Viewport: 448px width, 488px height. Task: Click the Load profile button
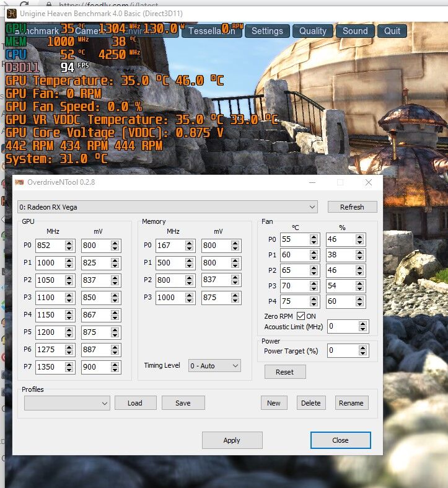coord(135,403)
